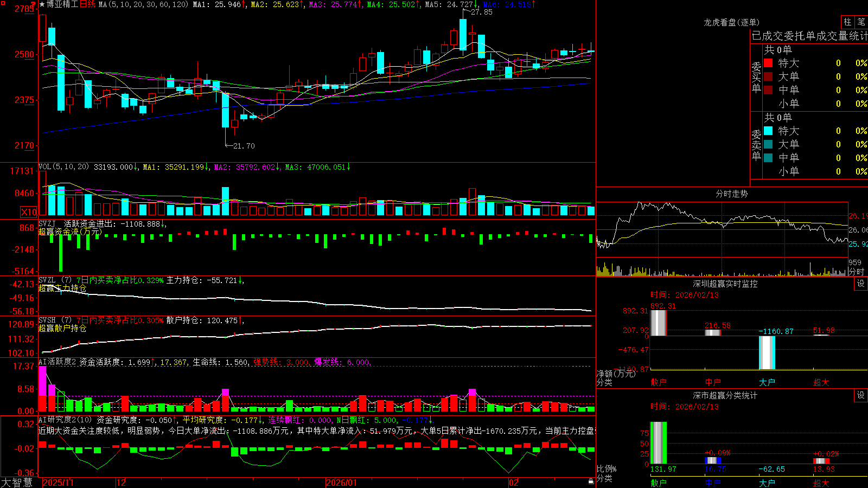Click the 委买单 section label
The image size is (868, 488).
pos(756,78)
